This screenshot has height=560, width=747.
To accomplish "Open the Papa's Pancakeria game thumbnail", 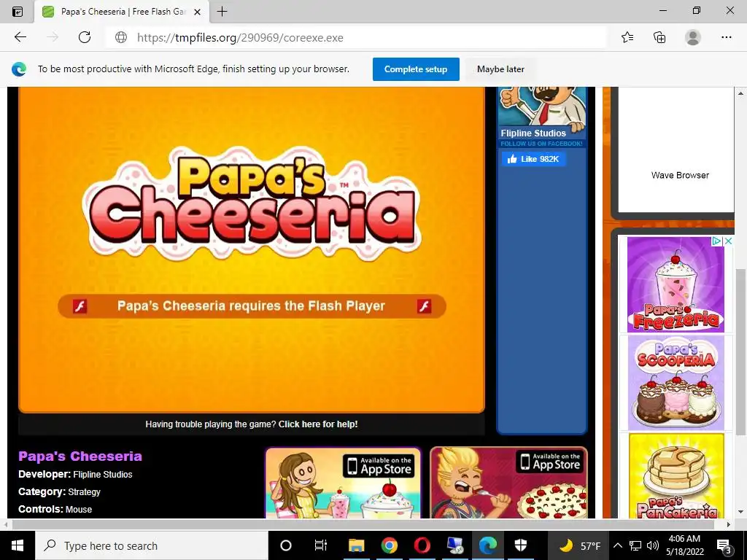I will 676,475.
